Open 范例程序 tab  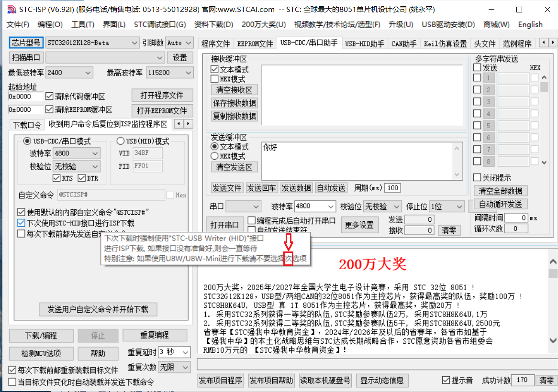(517, 44)
